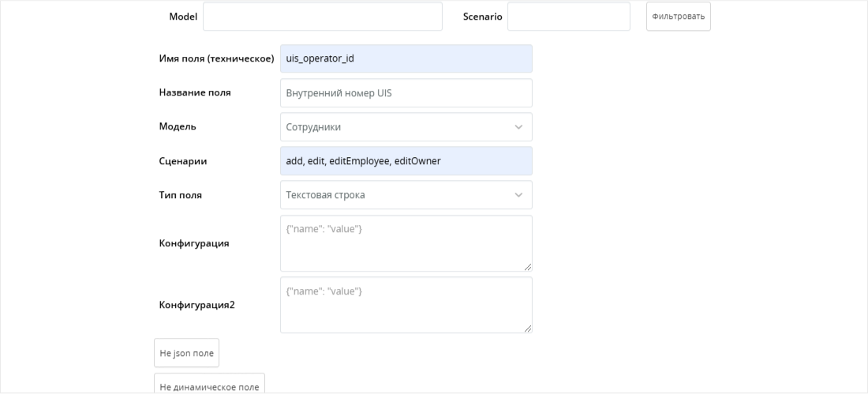
Task: Click the Название поля label
Action: [195, 92]
